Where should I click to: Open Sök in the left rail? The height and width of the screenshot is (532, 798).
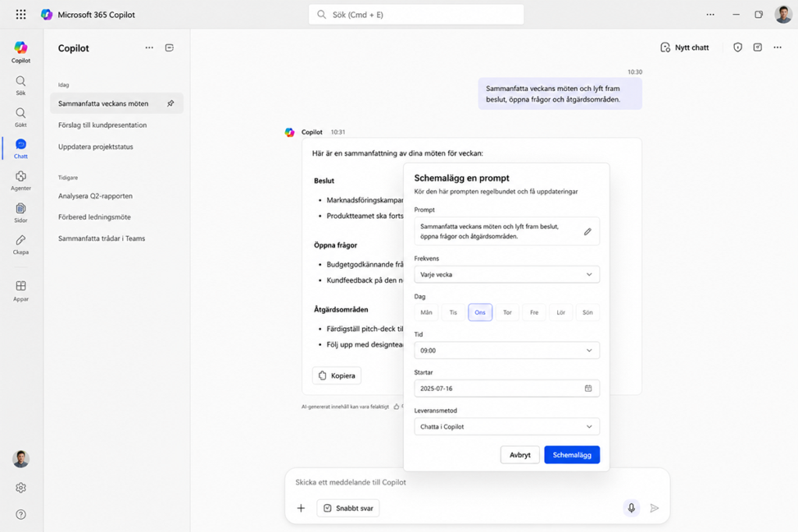tap(21, 86)
